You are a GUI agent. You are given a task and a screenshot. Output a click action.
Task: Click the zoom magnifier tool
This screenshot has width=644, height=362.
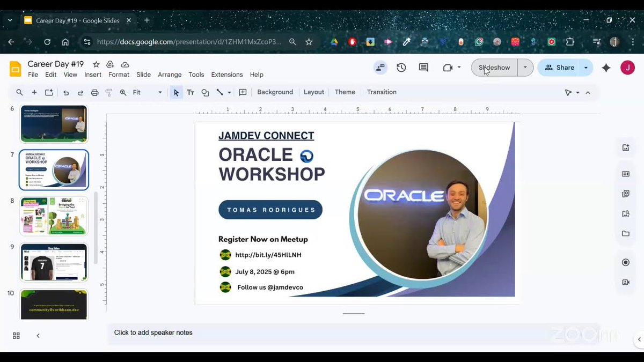123,92
